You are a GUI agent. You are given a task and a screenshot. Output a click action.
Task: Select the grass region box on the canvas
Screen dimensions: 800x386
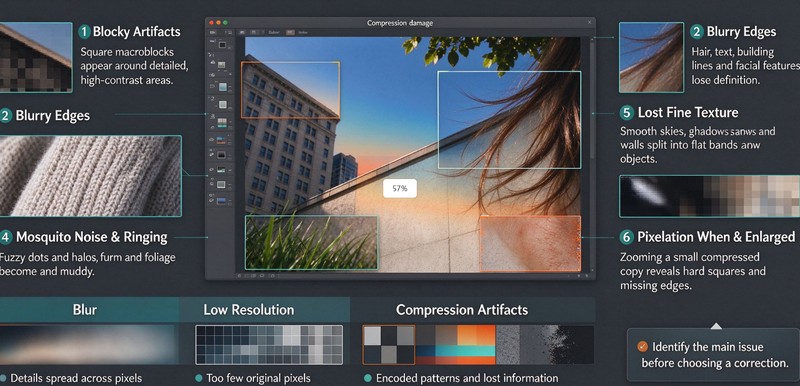click(x=311, y=242)
